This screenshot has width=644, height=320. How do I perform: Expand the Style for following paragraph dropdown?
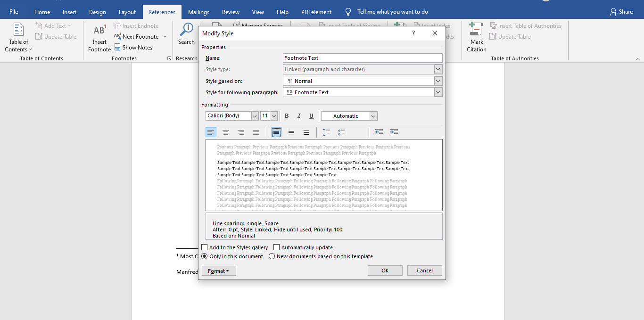coord(438,92)
